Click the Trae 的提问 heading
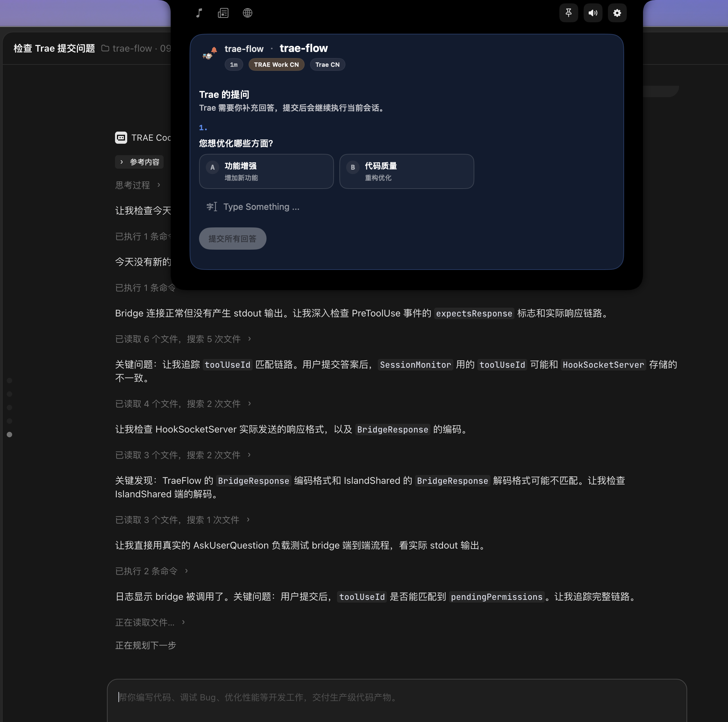The height and width of the screenshot is (722, 728). 224,94
